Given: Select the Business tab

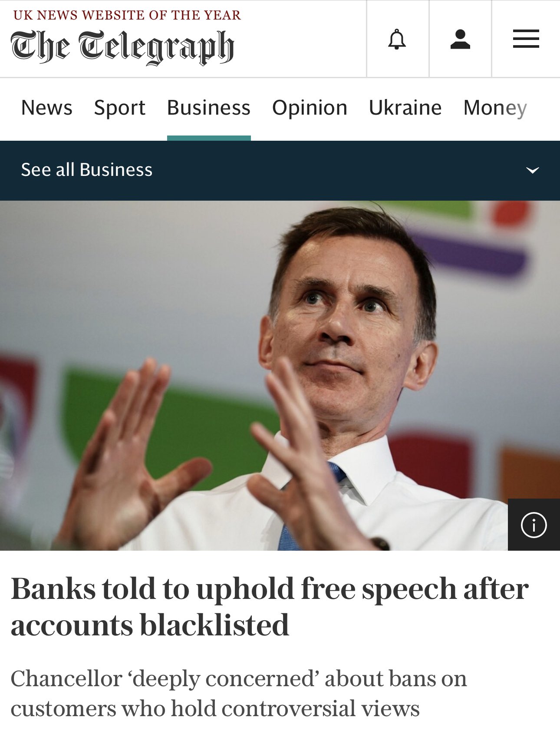Looking at the screenshot, I should tap(209, 108).
